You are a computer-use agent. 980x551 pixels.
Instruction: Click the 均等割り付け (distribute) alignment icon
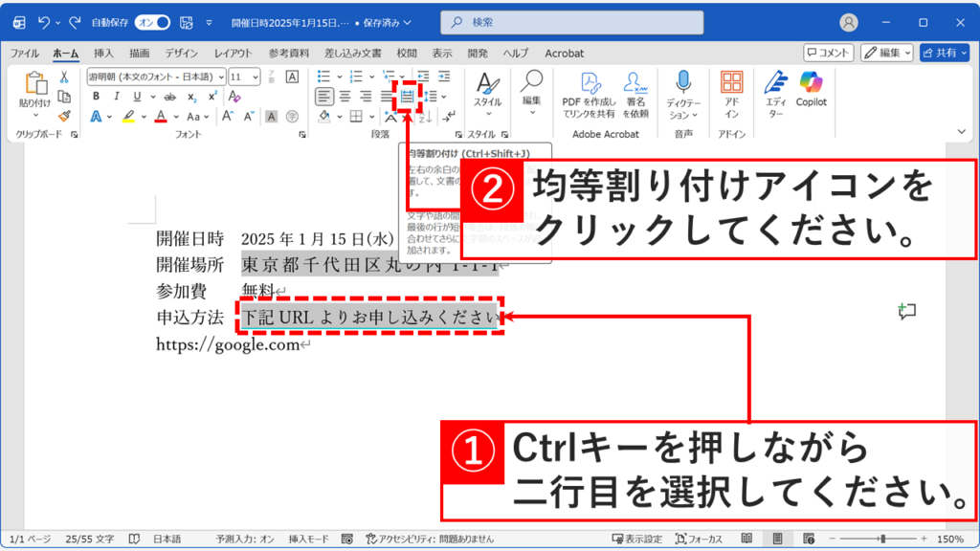410,95
